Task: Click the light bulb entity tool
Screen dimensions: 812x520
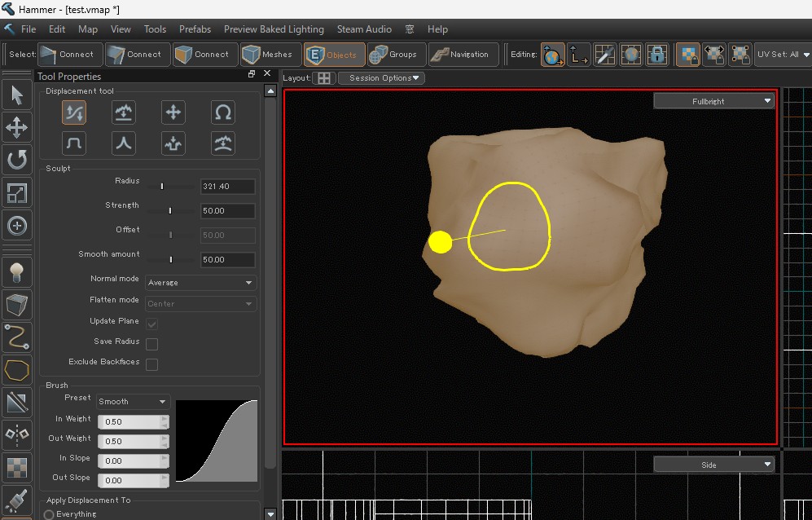Action: tap(17, 271)
